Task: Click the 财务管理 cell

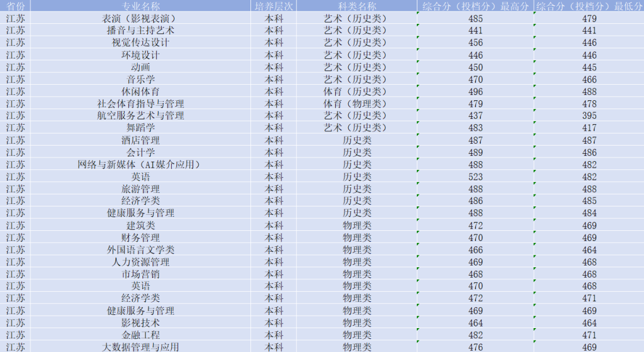Action: point(141,237)
